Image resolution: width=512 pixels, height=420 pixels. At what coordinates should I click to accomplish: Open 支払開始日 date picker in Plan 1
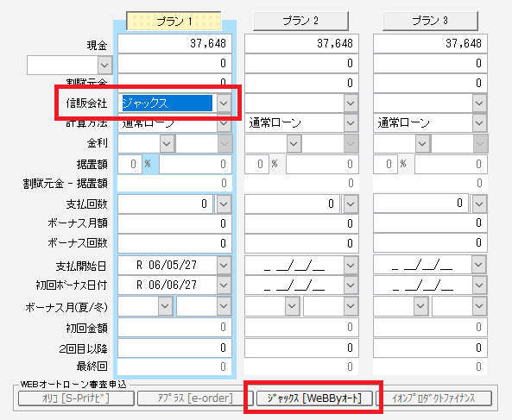click(x=224, y=265)
